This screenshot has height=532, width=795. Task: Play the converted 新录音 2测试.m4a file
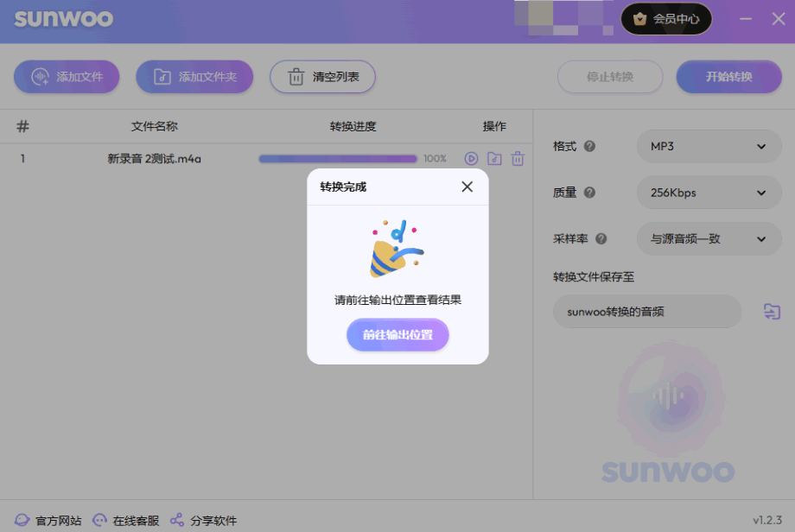click(x=471, y=158)
